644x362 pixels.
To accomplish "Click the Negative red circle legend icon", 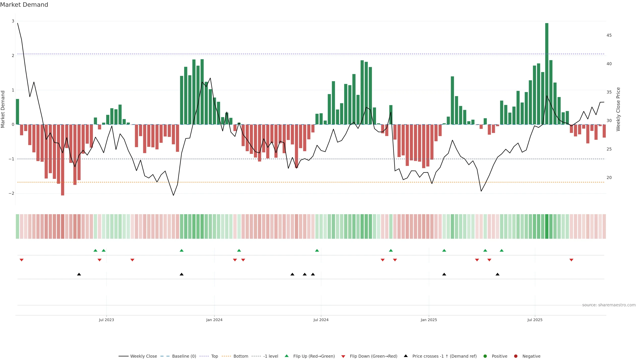I will click(516, 356).
